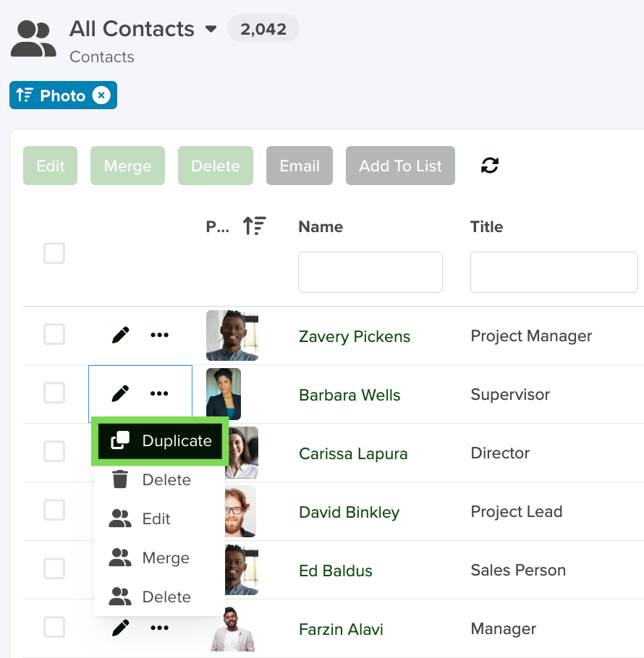Open more actions for Farzin Alavi

click(159, 628)
